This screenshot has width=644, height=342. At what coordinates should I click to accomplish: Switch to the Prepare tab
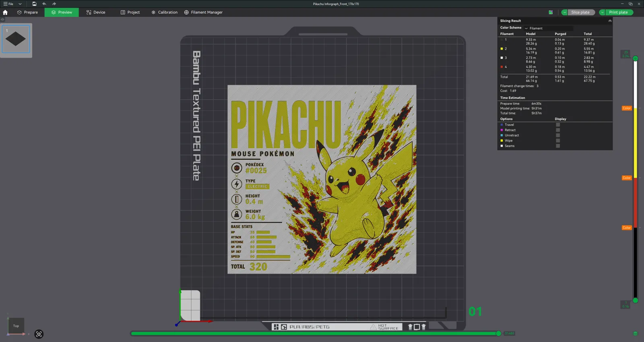pyautogui.click(x=27, y=12)
